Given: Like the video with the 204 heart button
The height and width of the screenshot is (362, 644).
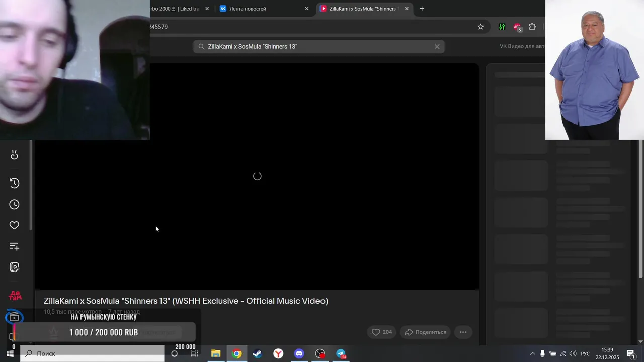Looking at the screenshot, I should [x=382, y=332].
